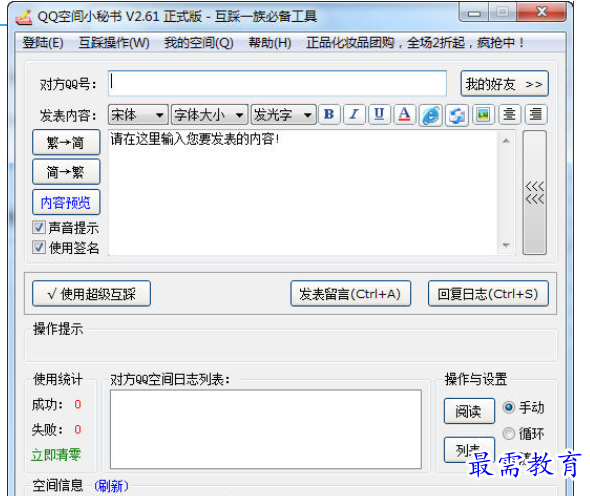
Task: Close the QQ空间小秘书 window
Action: (542, 12)
